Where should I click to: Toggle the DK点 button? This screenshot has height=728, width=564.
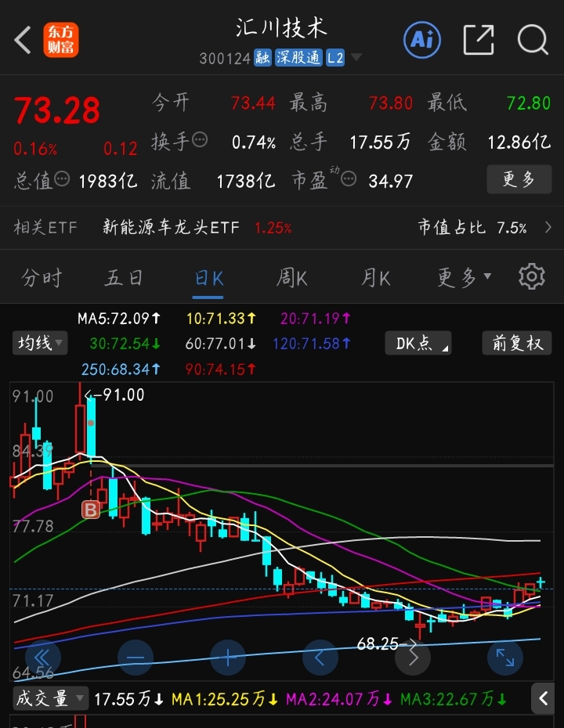(x=418, y=343)
